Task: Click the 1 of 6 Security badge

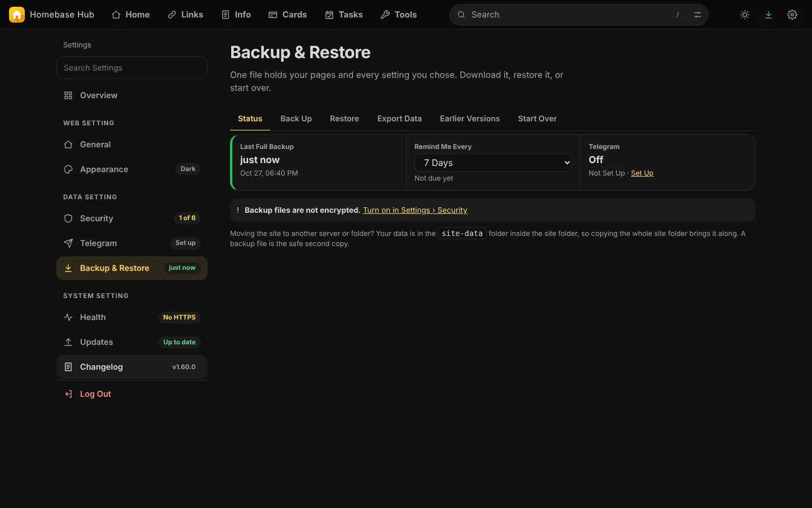Action: (x=187, y=218)
